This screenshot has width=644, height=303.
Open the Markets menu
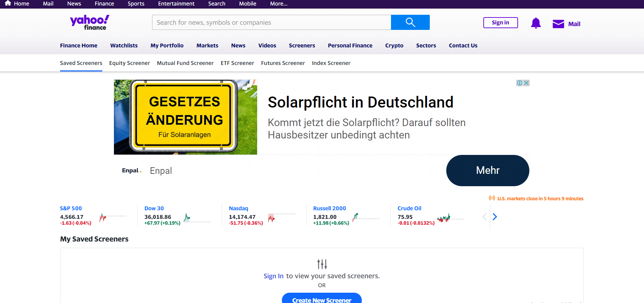tap(207, 45)
